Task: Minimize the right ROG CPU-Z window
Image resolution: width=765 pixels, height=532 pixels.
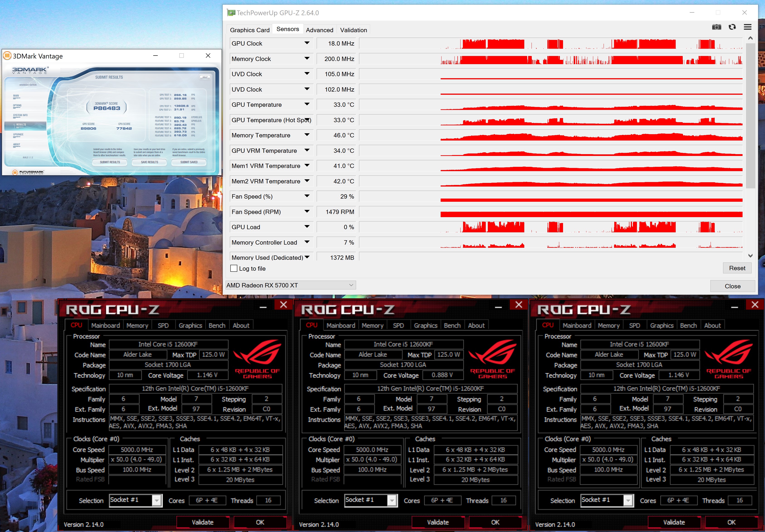Action: (x=734, y=307)
